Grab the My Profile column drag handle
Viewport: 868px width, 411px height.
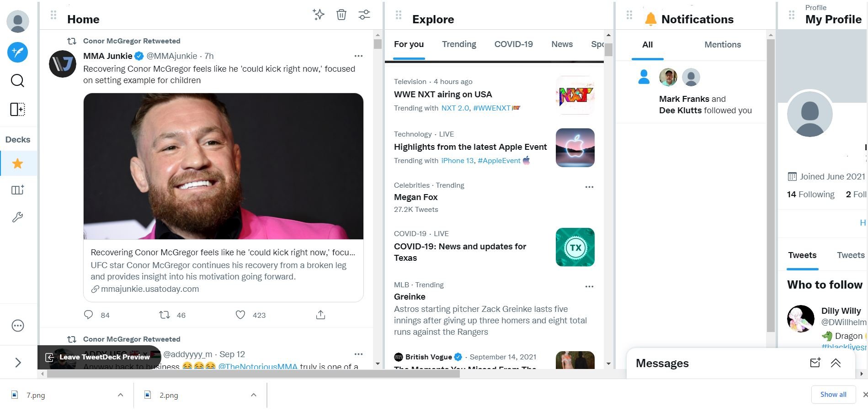click(x=792, y=15)
